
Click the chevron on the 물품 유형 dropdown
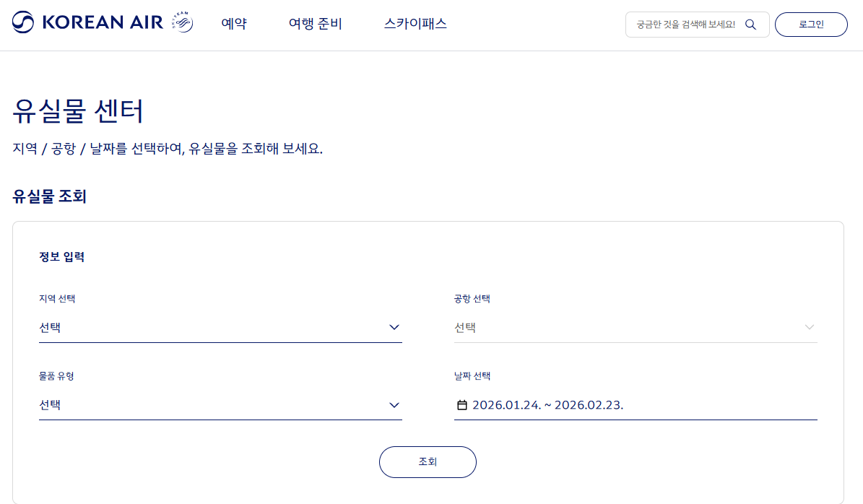click(x=394, y=405)
